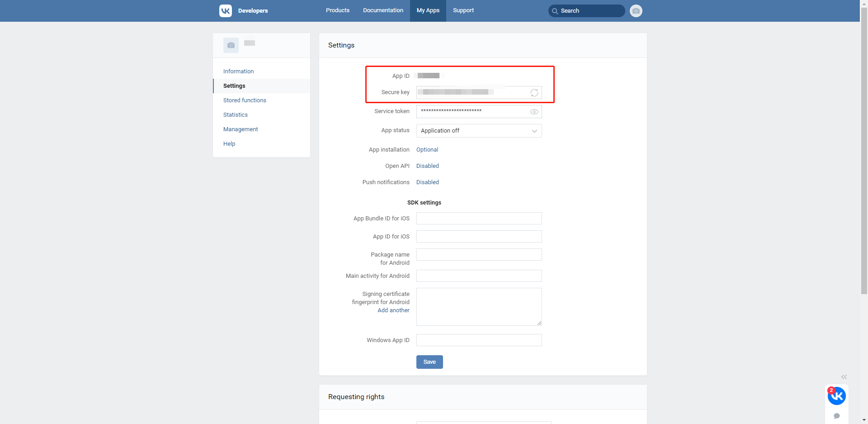Screen dimensions: 868x424
Task: Regenerate the secure key with refresh icon
Action: tap(534, 93)
